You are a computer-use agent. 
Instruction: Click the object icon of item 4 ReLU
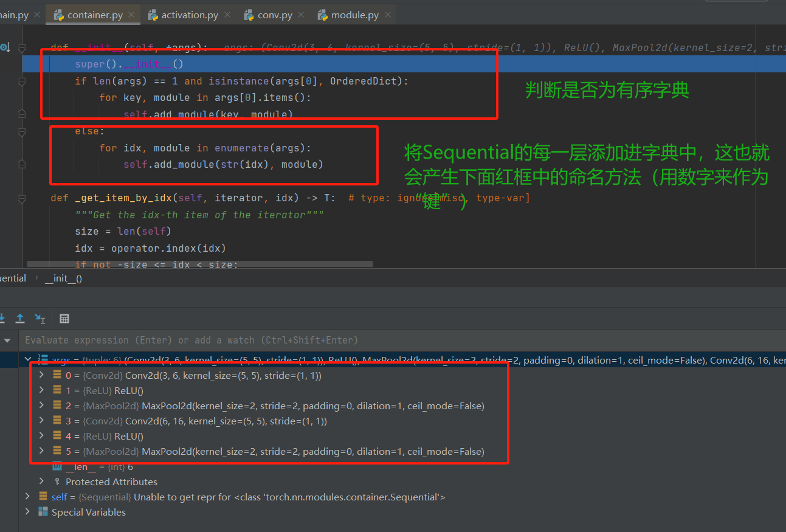(57, 436)
